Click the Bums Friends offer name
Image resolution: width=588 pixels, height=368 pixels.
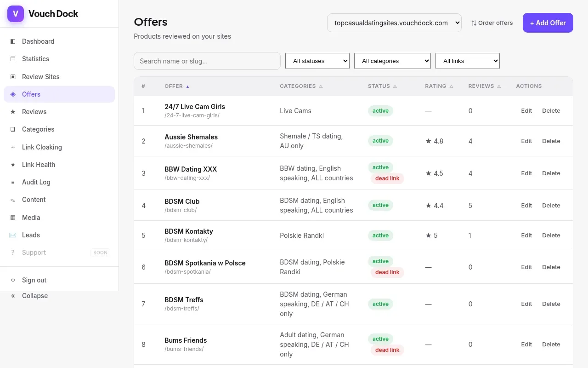[186, 340]
